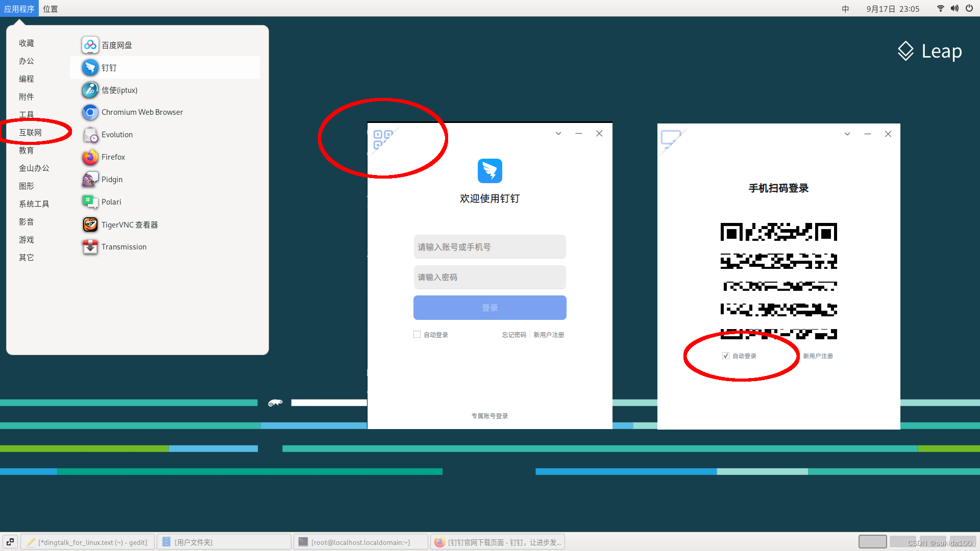This screenshot has width=980, height=551.
Task: Minimize the QR login window
Action: tap(868, 134)
